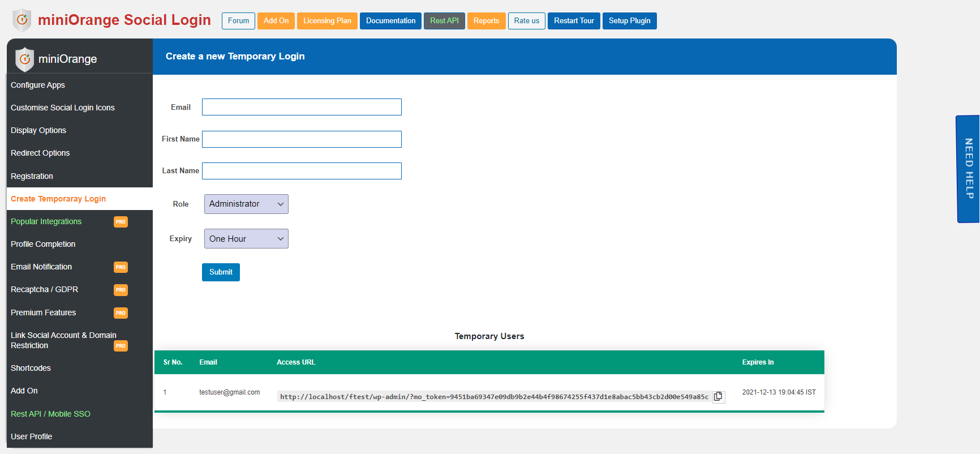Click serial number 1 in Temporary Users table

tap(165, 392)
